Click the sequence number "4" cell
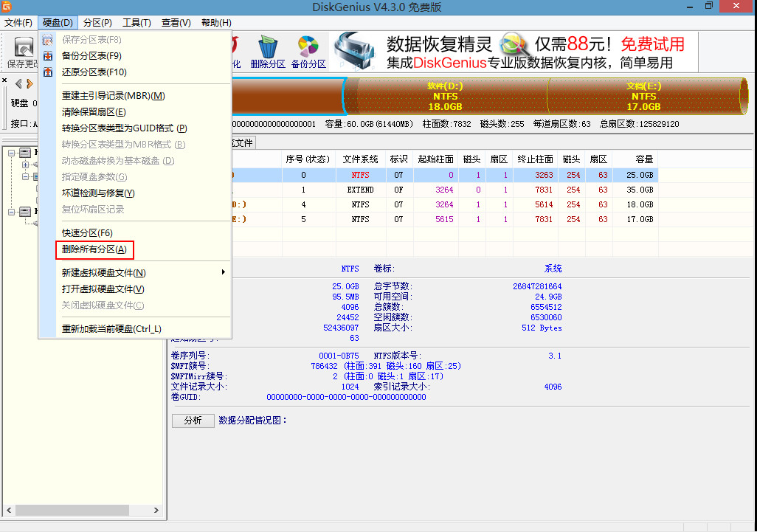 tap(303, 204)
